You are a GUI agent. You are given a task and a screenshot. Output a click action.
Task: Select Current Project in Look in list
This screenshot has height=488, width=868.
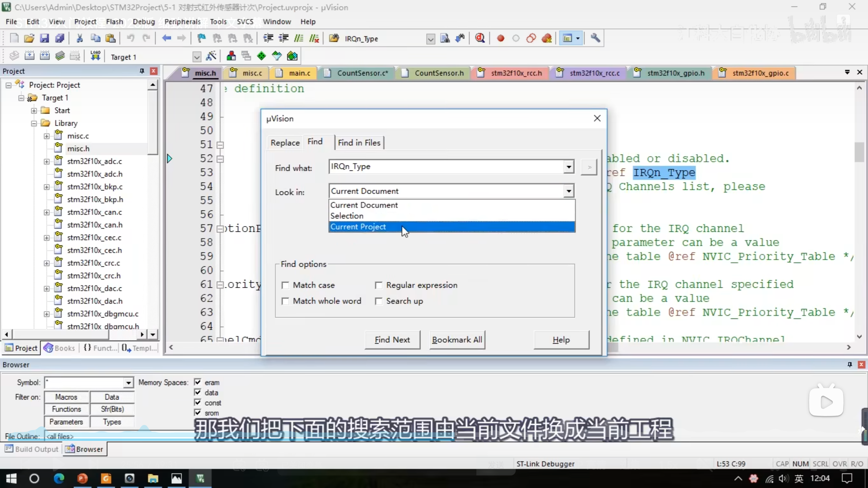tap(358, 227)
